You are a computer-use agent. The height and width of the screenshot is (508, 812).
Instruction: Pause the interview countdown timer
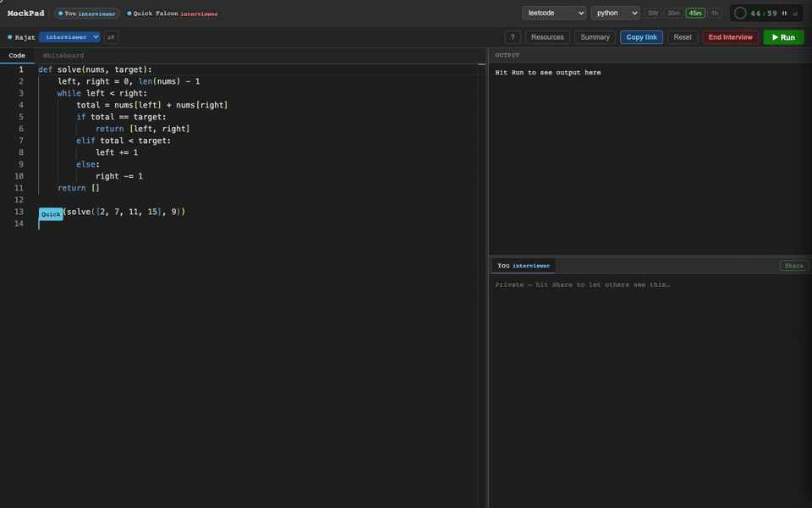tap(785, 14)
